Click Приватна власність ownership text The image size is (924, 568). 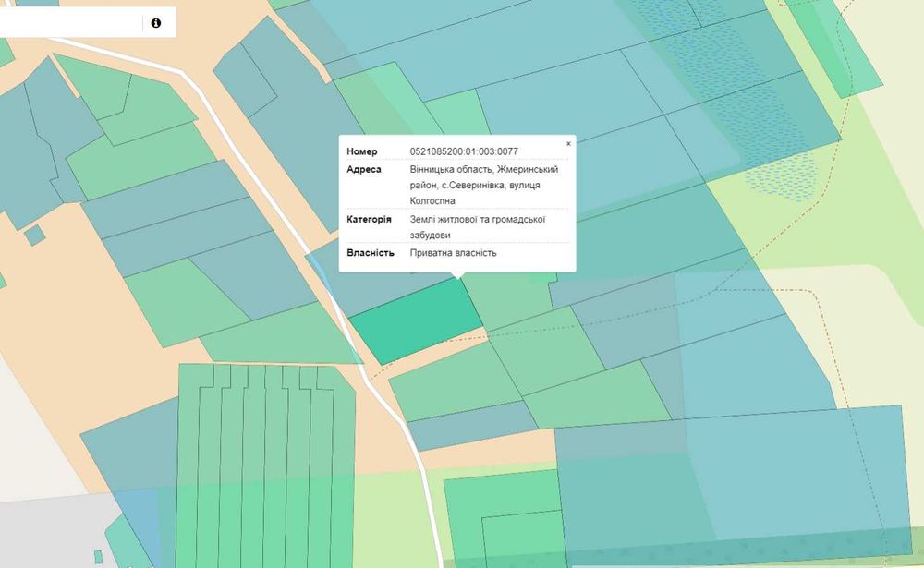tap(453, 253)
